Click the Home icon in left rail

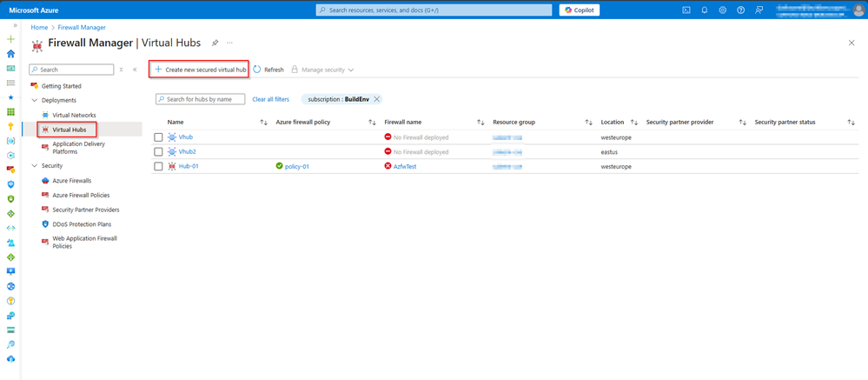click(10, 54)
